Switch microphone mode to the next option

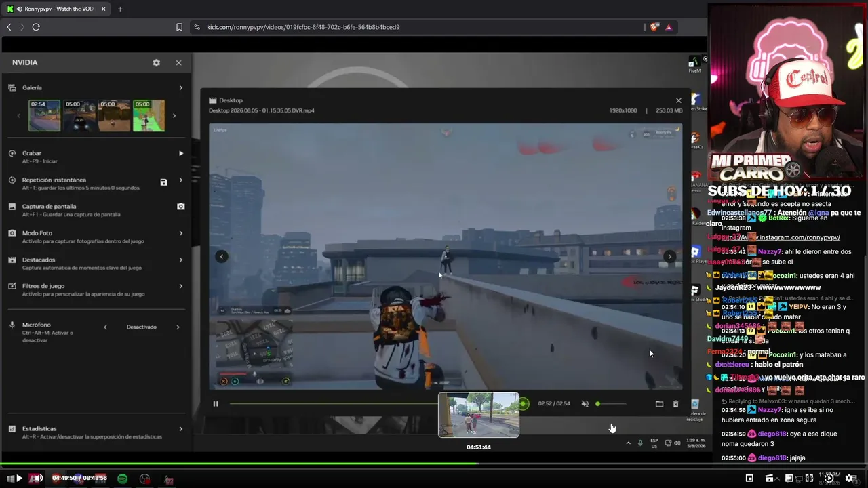tap(178, 327)
